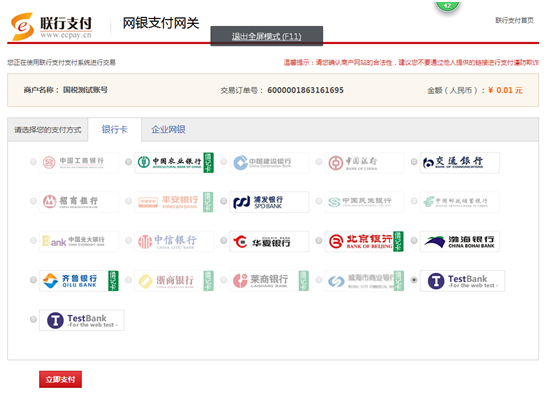Select the 中国民生银行 radio button
The image size is (557, 417).
319,201
